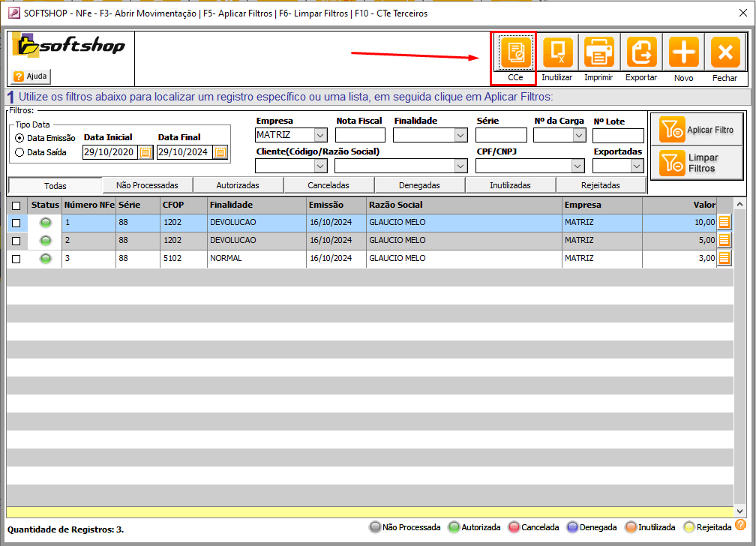
Task: Click the Limpar Filtros button
Action: (x=697, y=163)
